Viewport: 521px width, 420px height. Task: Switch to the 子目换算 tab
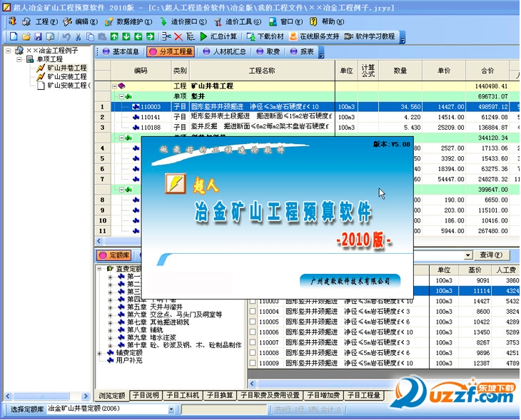[220, 395]
